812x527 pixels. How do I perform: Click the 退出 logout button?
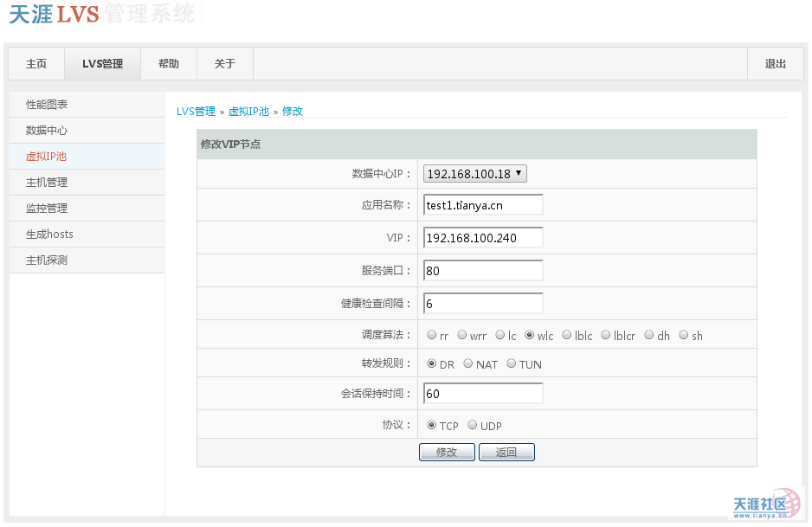pos(775,64)
